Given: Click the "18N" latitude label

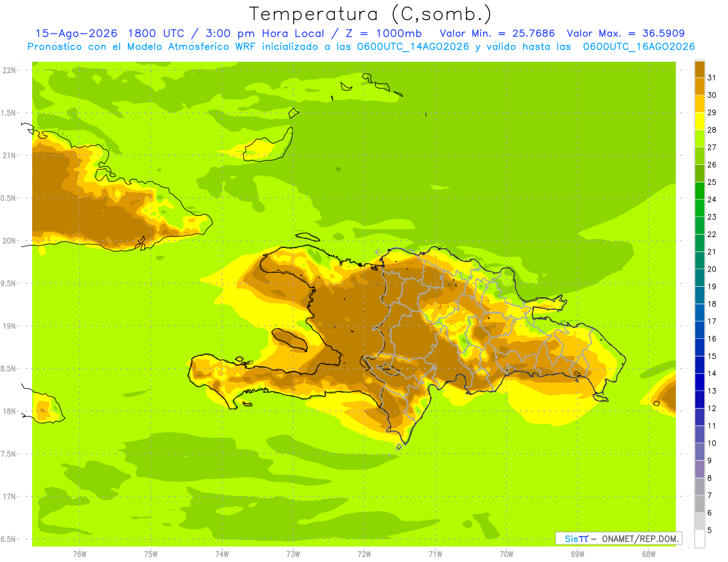Looking at the screenshot, I should [8, 411].
